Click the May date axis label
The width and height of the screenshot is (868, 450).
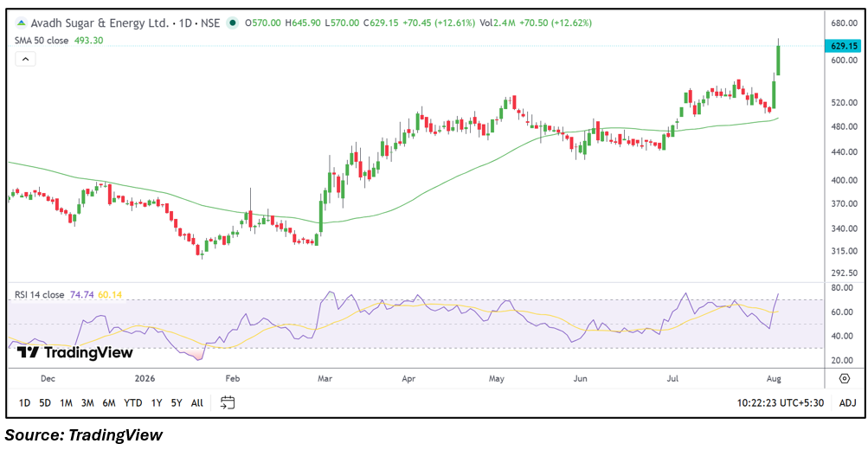[497, 378]
